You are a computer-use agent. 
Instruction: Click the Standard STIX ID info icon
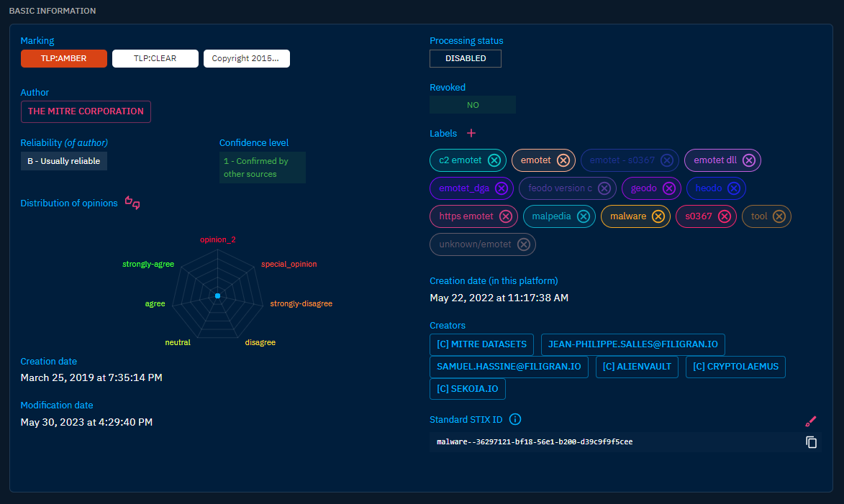click(515, 420)
